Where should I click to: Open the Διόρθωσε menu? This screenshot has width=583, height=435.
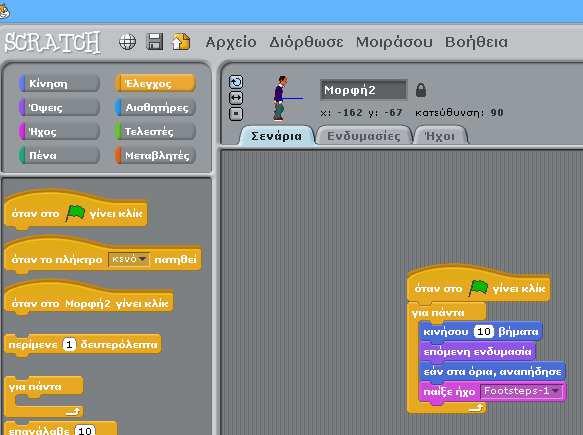(x=306, y=42)
